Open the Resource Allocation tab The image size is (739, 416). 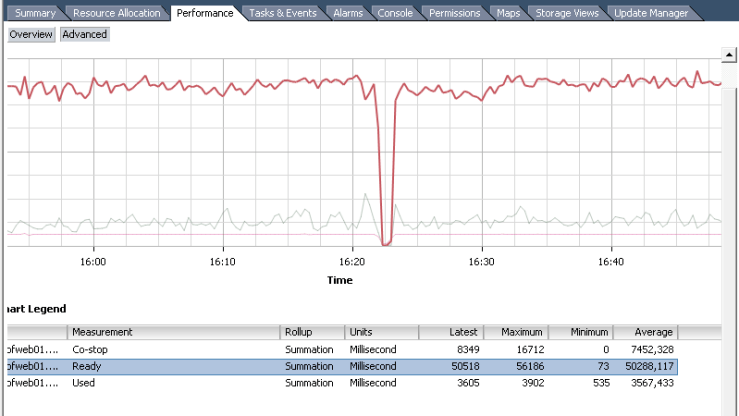116,13
